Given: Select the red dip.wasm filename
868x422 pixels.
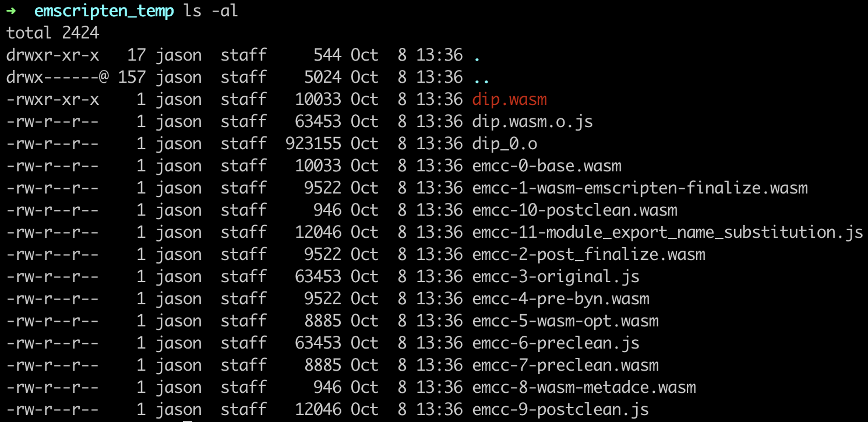Looking at the screenshot, I should pyautogui.click(x=509, y=100).
